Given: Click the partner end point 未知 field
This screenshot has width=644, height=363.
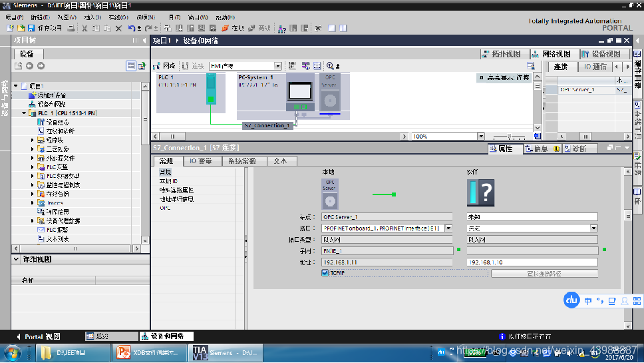Looking at the screenshot, I should tap(532, 217).
